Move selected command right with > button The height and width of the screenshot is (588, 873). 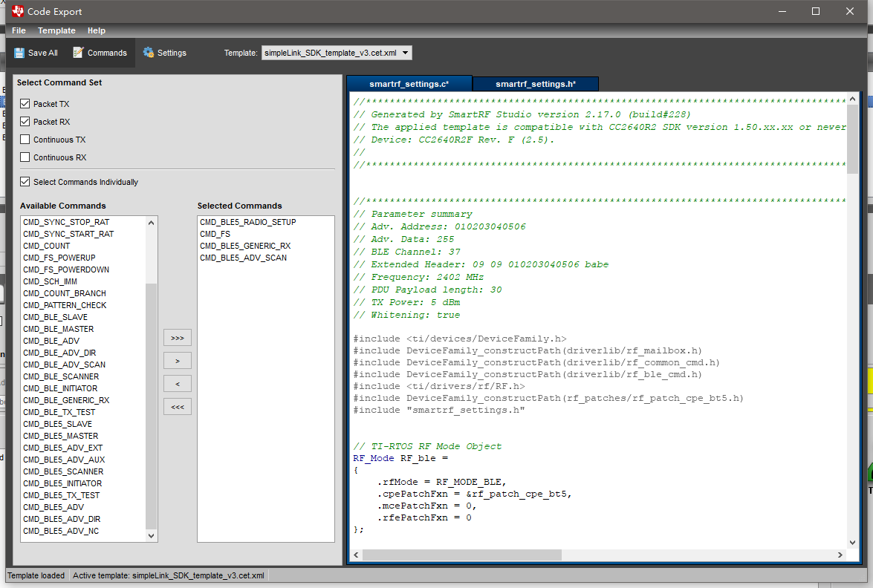(177, 361)
